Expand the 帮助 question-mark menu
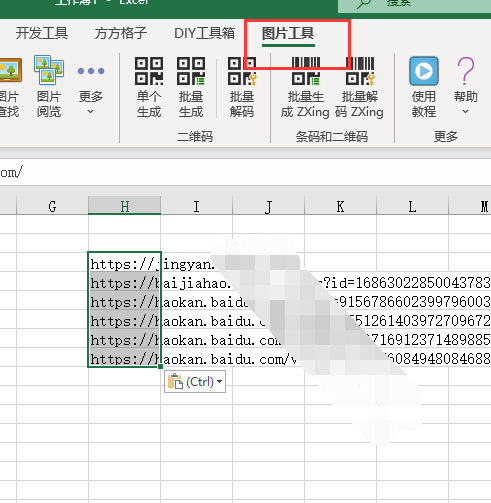The width and height of the screenshot is (491, 503). pyautogui.click(x=466, y=86)
